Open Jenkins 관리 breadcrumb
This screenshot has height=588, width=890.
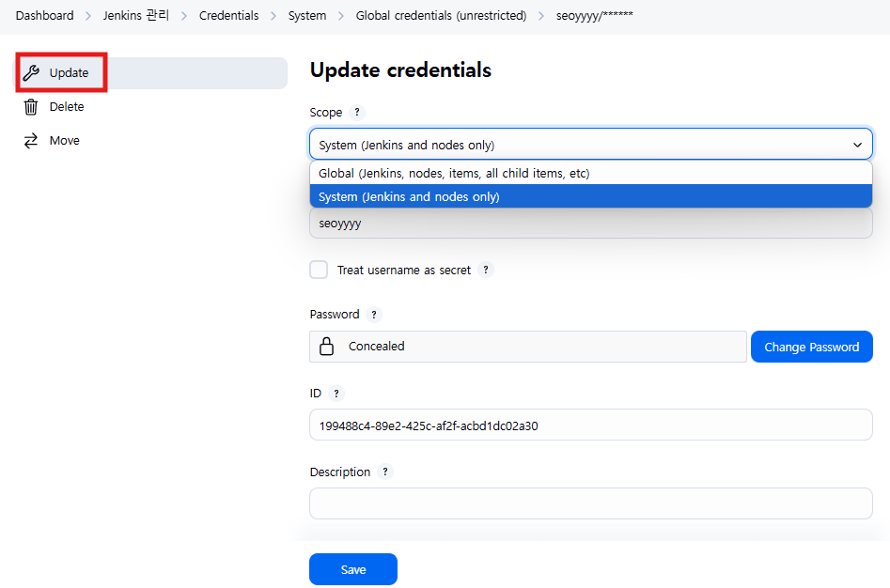click(135, 15)
